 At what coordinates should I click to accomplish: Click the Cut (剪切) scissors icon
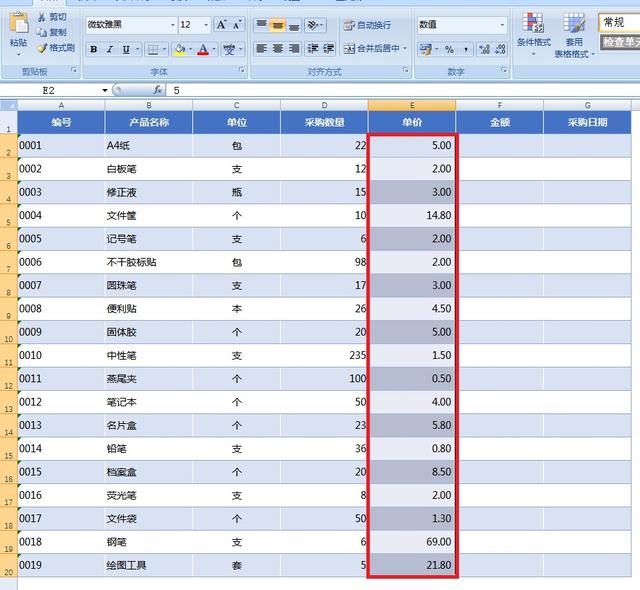pyautogui.click(x=41, y=17)
